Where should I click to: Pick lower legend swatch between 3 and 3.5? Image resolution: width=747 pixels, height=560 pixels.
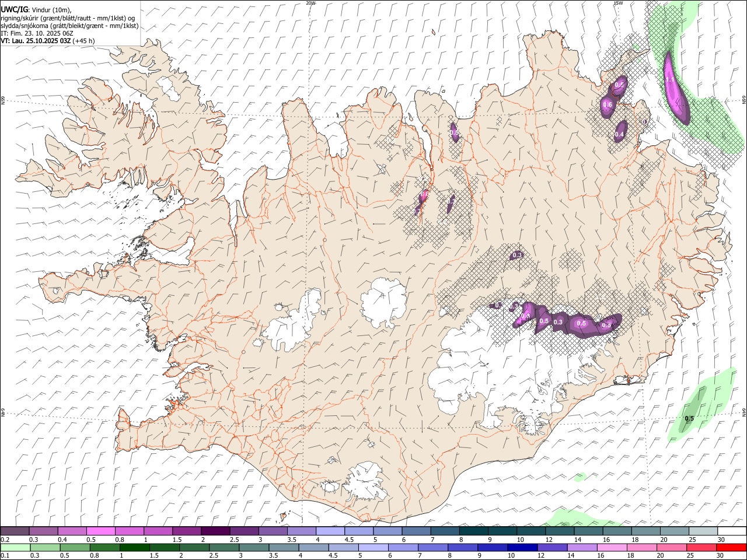coord(253,547)
